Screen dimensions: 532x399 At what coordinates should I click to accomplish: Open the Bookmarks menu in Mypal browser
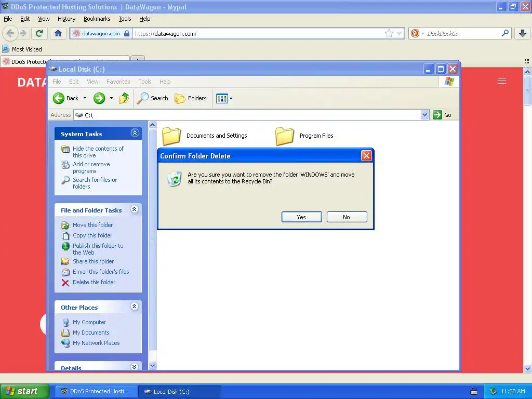[97, 19]
